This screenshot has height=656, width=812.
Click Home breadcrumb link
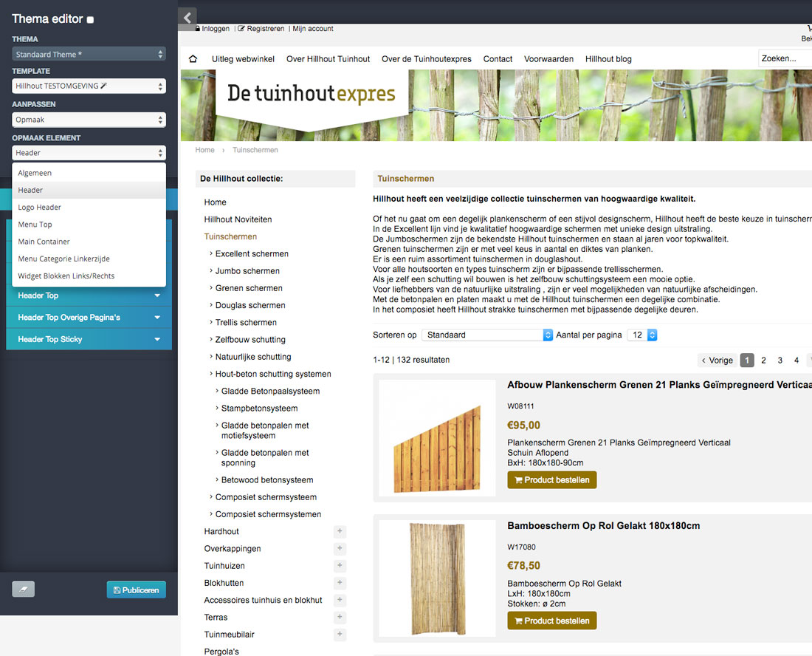click(x=204, y=150)
